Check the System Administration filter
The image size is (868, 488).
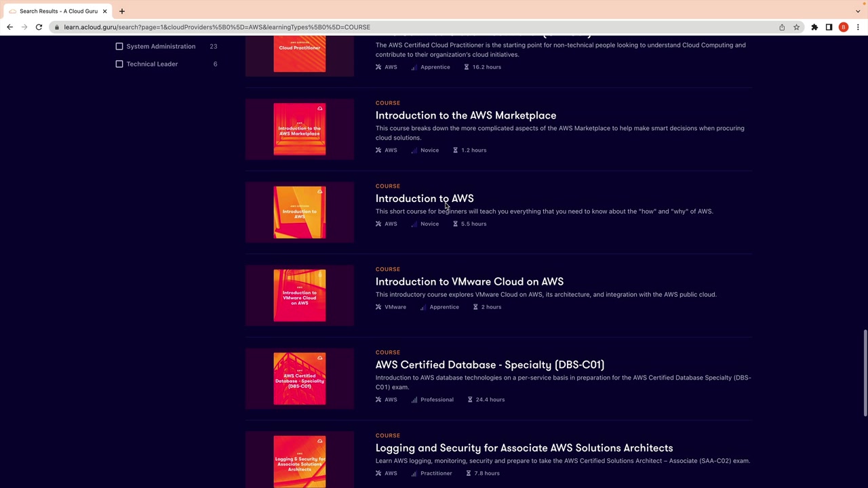coord(119,46)
